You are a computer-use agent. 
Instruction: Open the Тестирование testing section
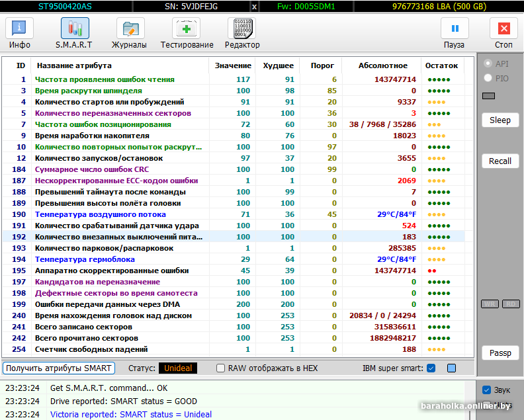point(187,33)
